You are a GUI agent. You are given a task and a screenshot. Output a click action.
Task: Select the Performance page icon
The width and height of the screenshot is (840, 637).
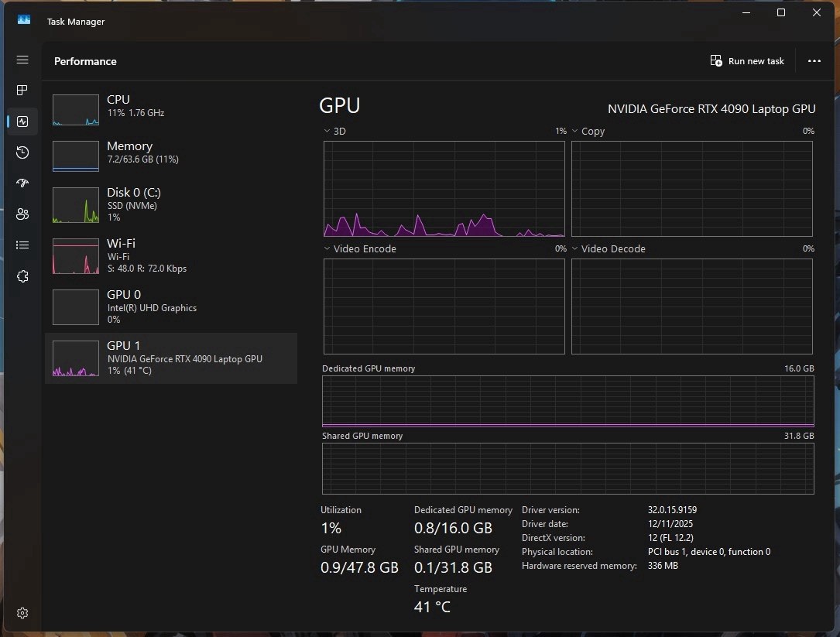point(22,122)
